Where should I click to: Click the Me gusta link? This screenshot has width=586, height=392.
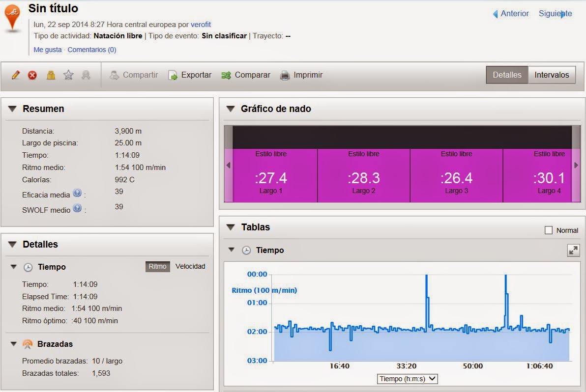[x=48, y=50]
